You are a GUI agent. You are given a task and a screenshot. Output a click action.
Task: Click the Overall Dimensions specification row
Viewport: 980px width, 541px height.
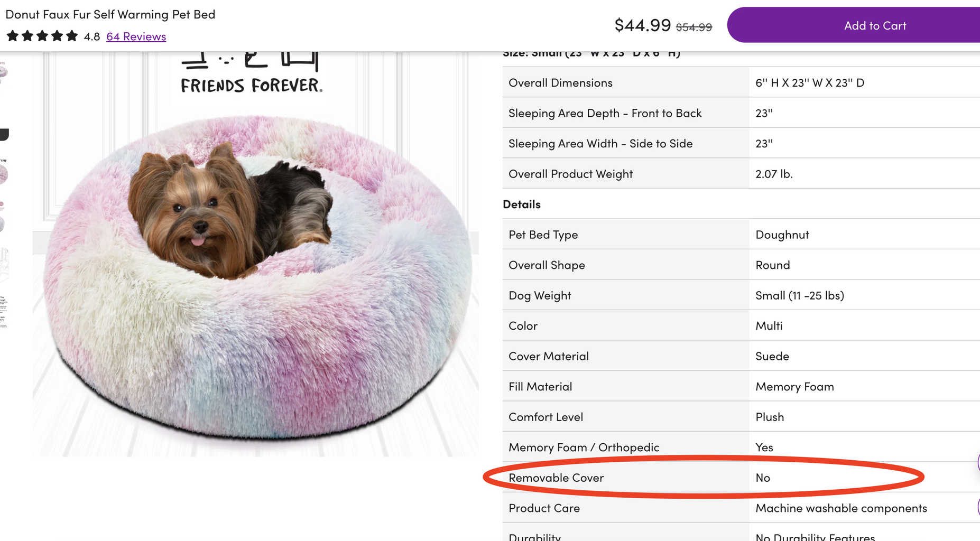[560, 82]
